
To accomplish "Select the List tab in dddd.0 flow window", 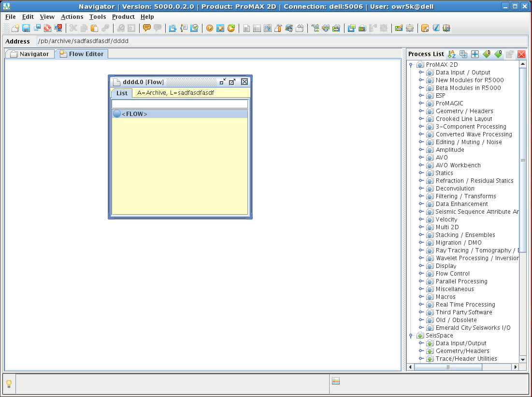I will 121,93.
